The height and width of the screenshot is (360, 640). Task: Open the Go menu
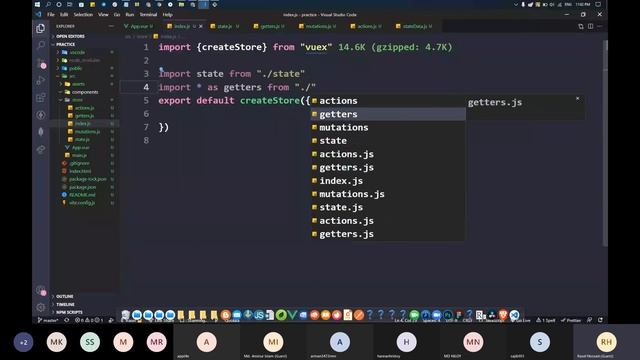(x=117, y=14)
